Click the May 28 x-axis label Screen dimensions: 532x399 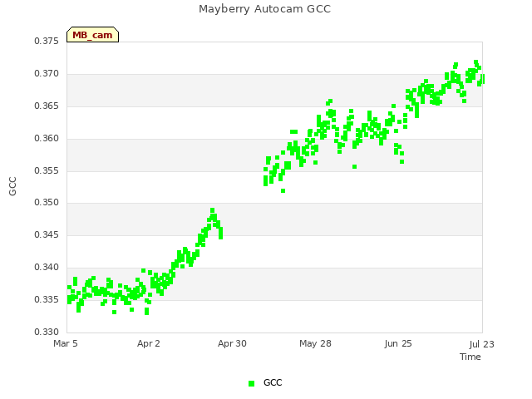[x=315, y=343]
